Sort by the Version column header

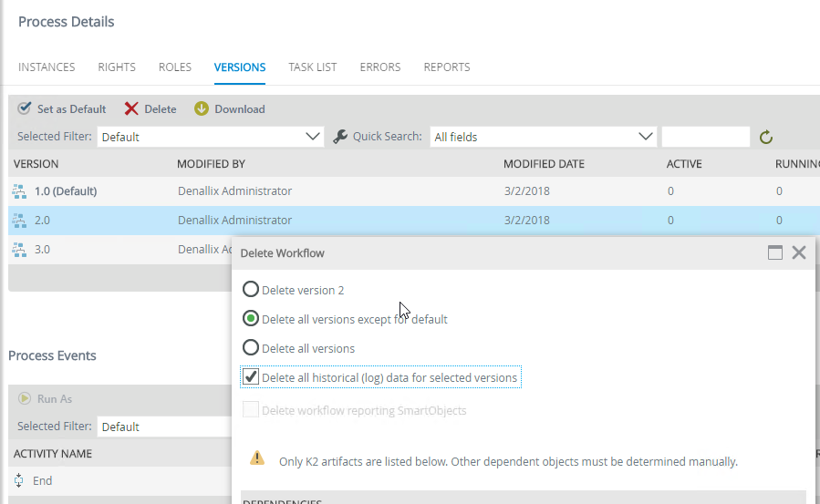[36, 164]
